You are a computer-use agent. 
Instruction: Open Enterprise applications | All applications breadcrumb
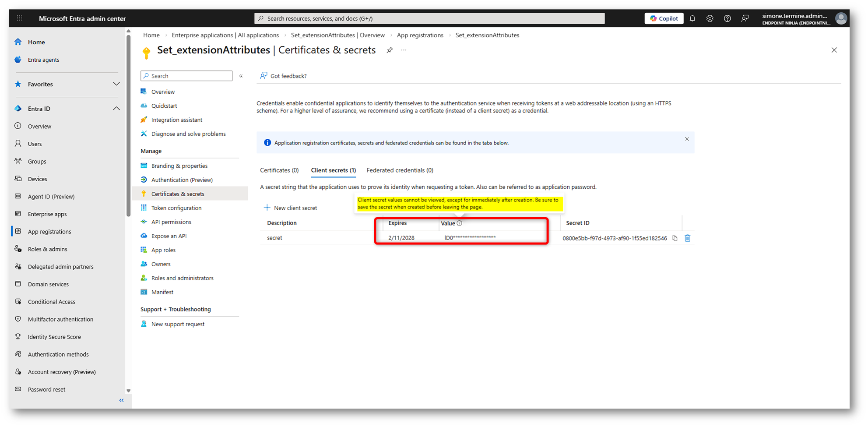coord(225,35)
